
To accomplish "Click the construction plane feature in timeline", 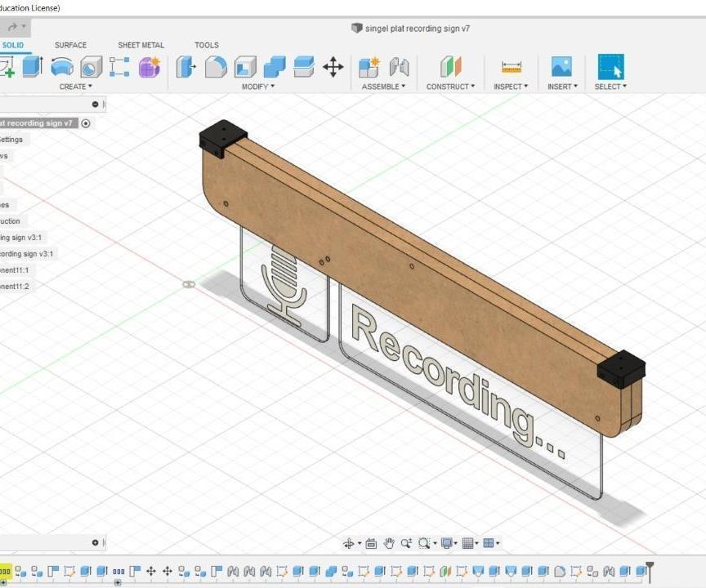I will 445,572.
